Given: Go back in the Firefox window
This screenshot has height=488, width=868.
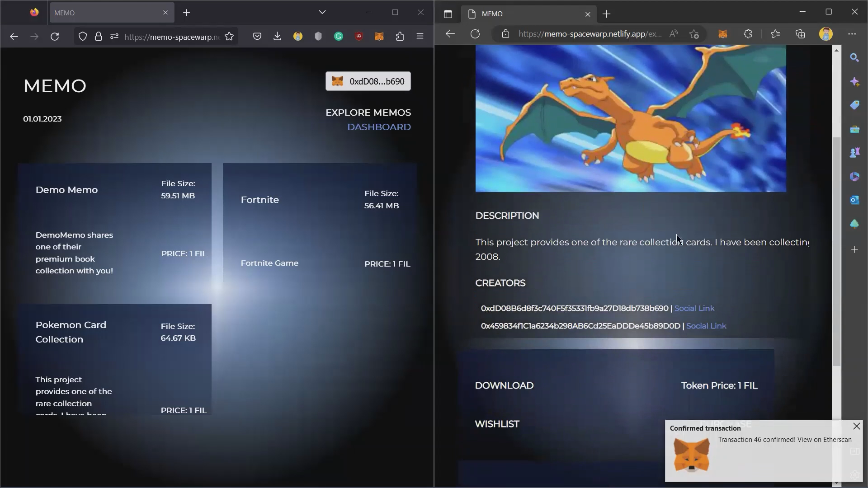Looking at the screenshot, I should pyautogui.click(x=14, y=37).
